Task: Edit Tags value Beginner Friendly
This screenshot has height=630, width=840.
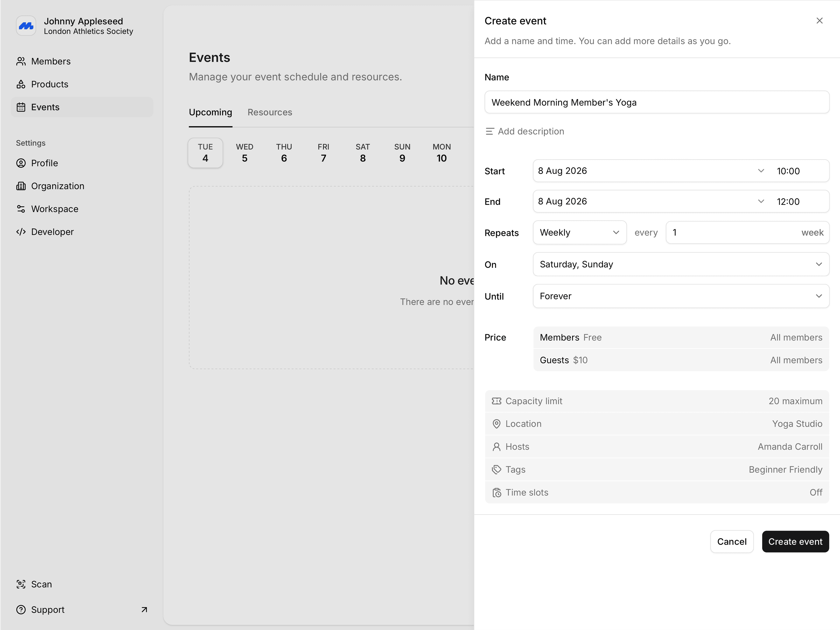Action: (x=657, y=470)
